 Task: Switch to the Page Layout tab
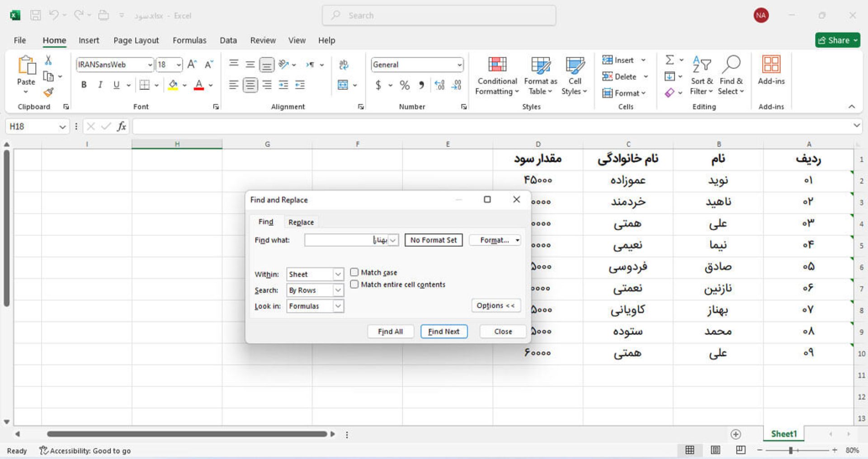pyautogui.click(x=136, y=40)
